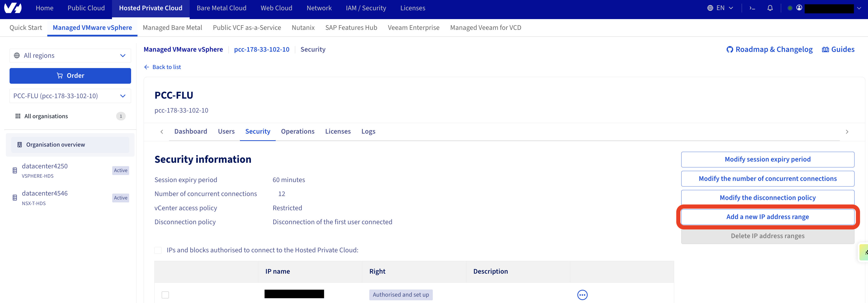Screen dimensions: 868x303
Task: Open the terminal shell icon
Action: pos(752,8)
